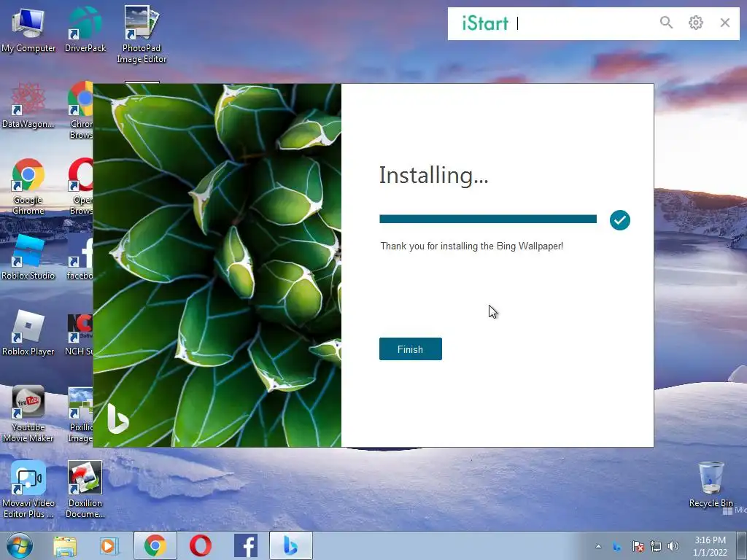This screenshot has height=560, width=747.
Task: Click 'Thank you for installing the Bing Wallpaper!' text
Action: tap(472, 246)
